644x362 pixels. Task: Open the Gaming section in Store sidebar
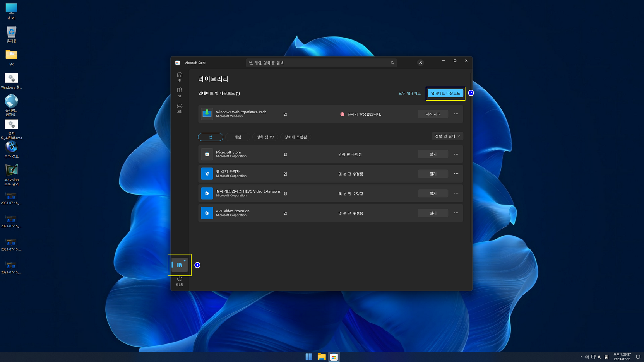point(180,108)
